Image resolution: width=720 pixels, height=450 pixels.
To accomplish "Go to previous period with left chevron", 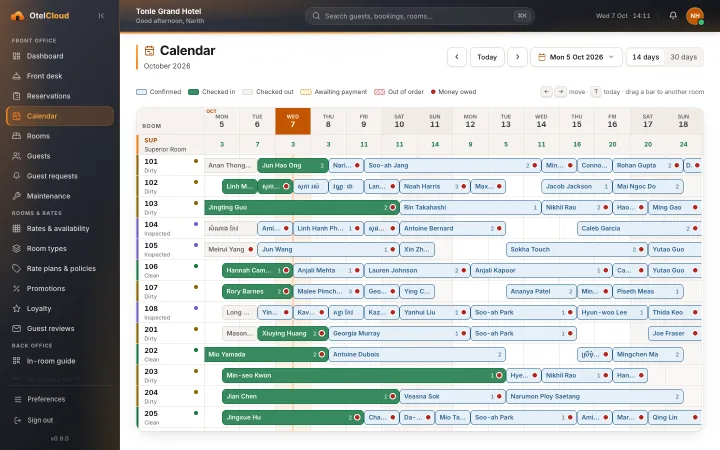I will point(457,57).
